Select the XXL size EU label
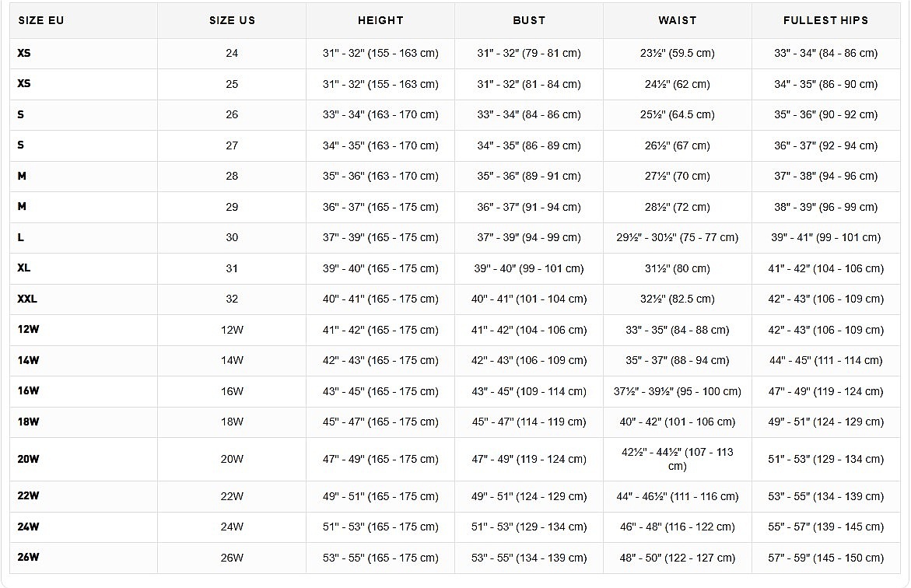Viewport: 911px width, 588px height. [27, 299]
